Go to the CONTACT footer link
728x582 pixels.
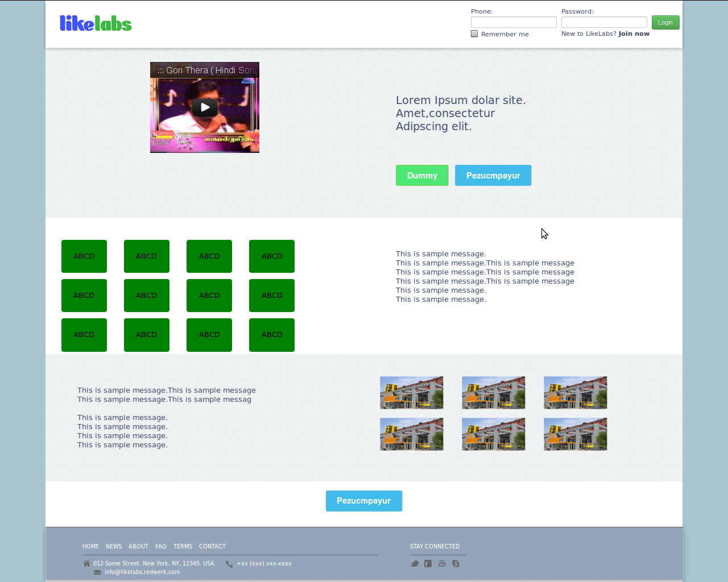(212, 547)
